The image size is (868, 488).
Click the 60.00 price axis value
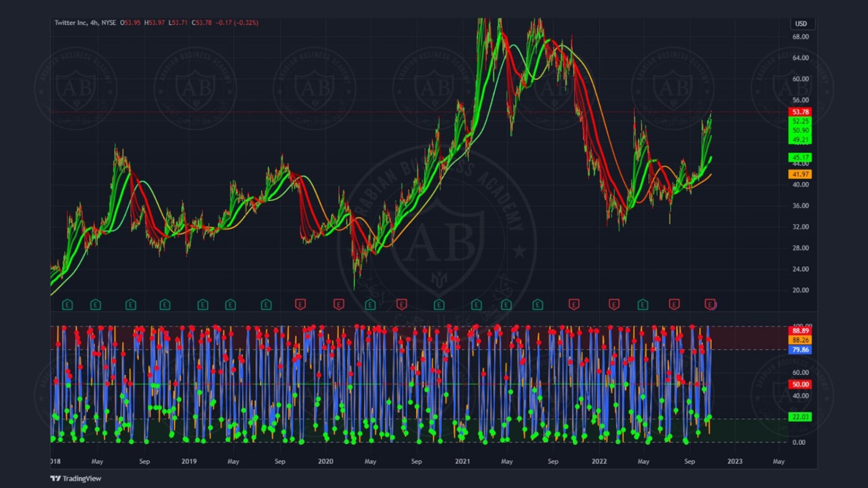point(801,79)
